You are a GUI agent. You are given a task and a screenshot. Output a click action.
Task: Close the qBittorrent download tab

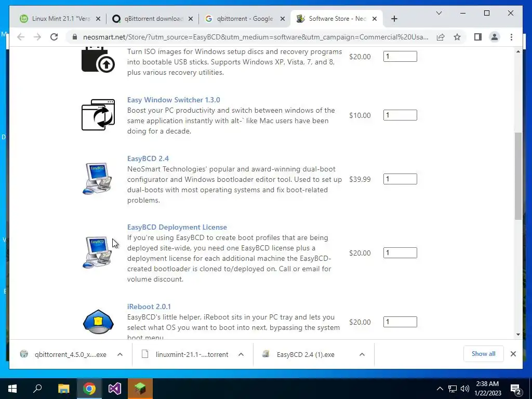point(191,19)
